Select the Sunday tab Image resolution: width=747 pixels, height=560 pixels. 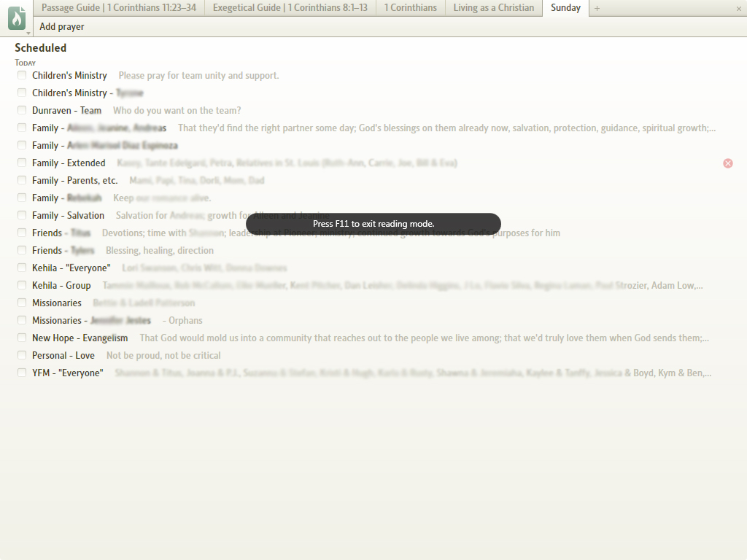[x=565, y=8]
